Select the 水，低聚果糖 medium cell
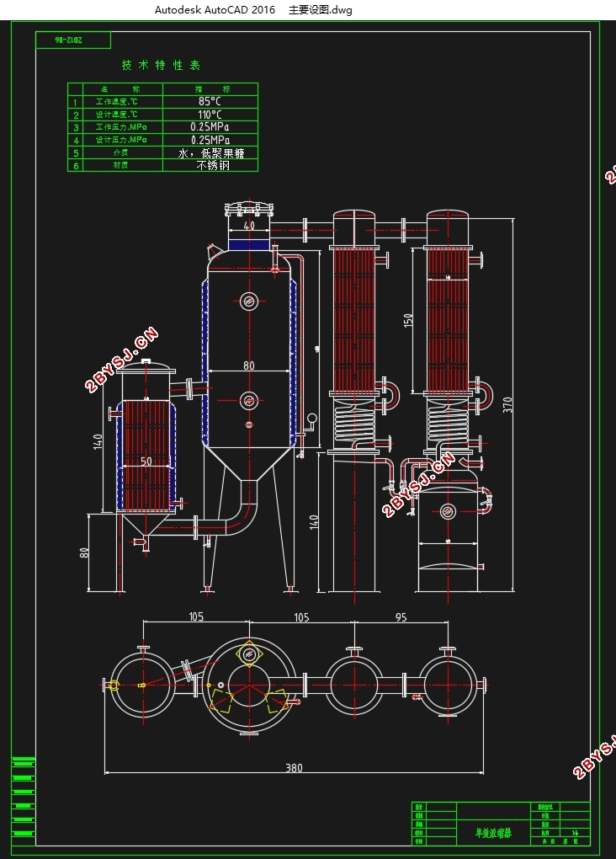The height and width of the screenshot is (859, 616). tap(210, 153)
